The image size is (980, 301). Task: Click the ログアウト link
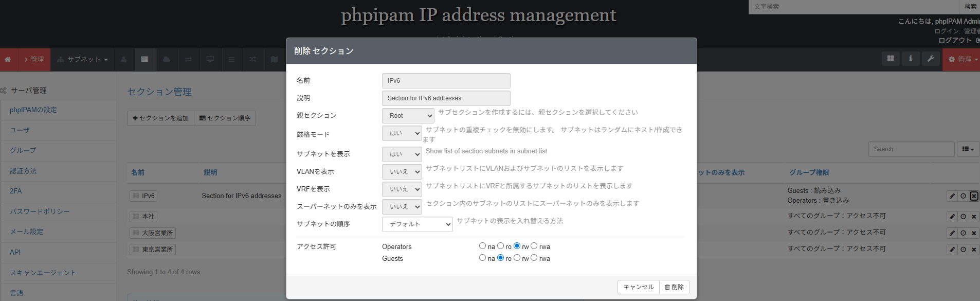[x=955, y=40]
